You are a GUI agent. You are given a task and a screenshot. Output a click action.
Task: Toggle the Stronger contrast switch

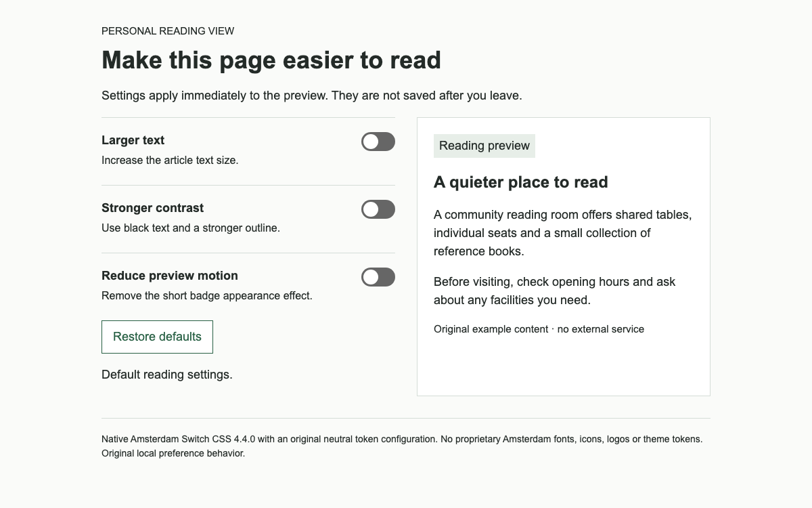[x=378, y=209]
